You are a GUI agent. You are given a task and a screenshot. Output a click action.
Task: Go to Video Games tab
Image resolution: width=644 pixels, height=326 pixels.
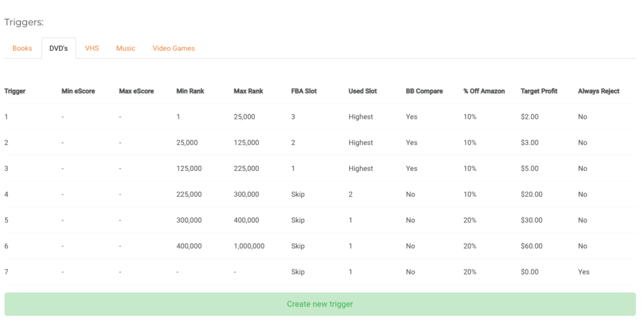pos(174,48)
